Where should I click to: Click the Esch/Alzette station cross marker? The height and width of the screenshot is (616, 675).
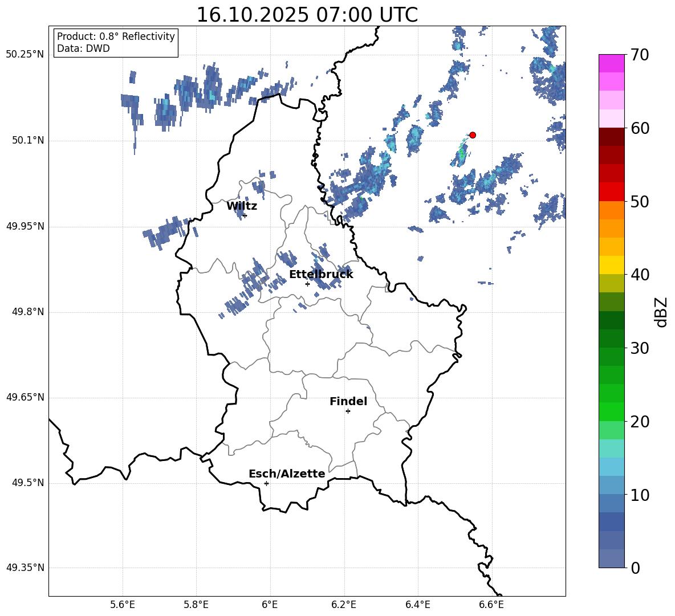pyautogui.click(x=266, y=483)
